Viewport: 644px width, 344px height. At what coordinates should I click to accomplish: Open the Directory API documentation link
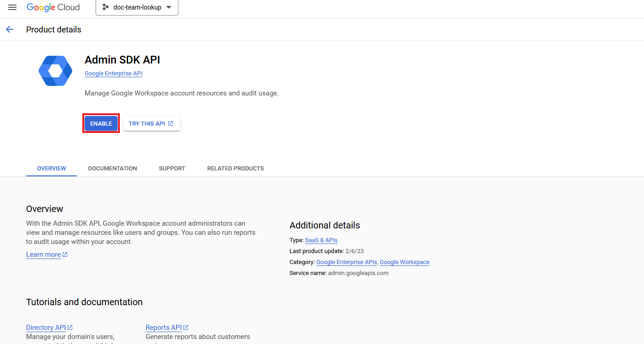[x=46, y=328]
